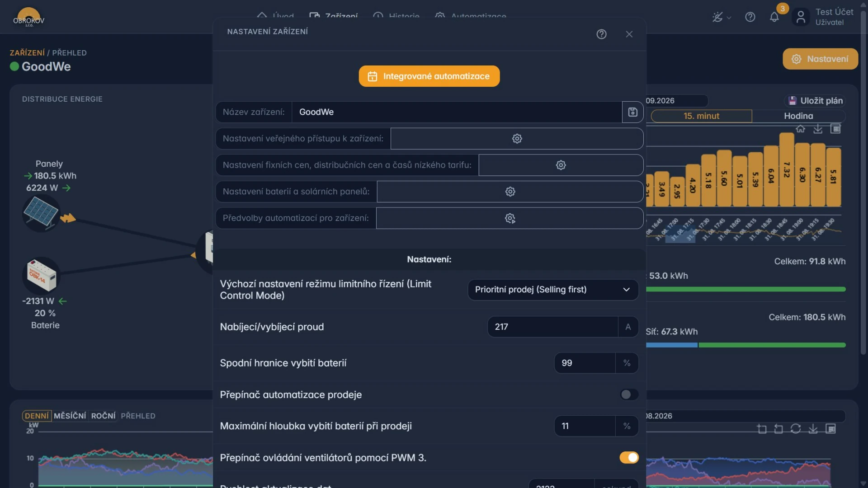Click zoom-select icon on lower right chart
Viewport: 868px width, 488px height.
click(762, 429)
